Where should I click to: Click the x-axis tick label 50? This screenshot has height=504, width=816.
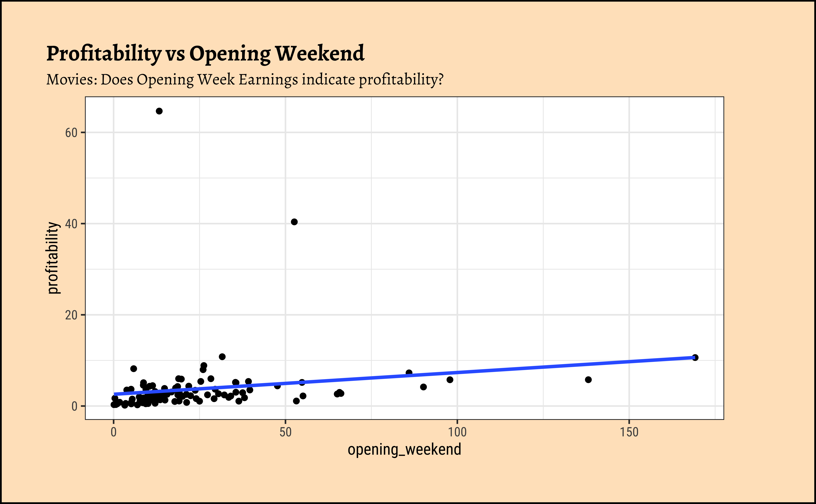coord(285,432)
